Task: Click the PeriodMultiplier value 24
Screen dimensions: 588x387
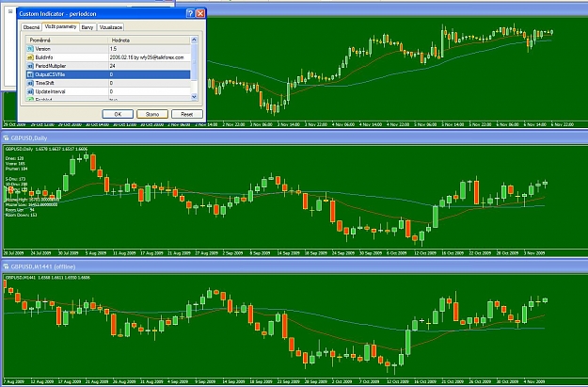Action: pyautogui.click(x=112, y=66)
